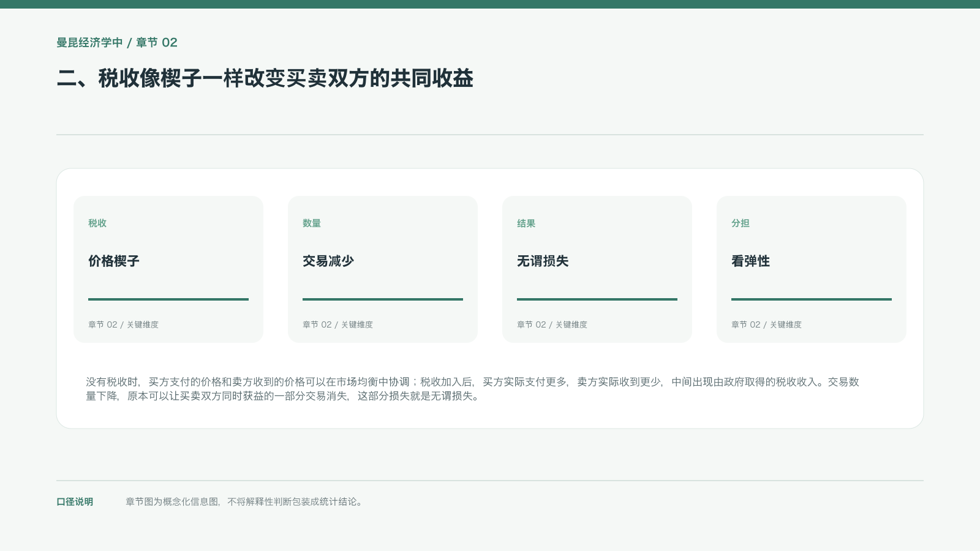Click the '分担' card label
Screen dimensions: 980x551
pos(741,223)
